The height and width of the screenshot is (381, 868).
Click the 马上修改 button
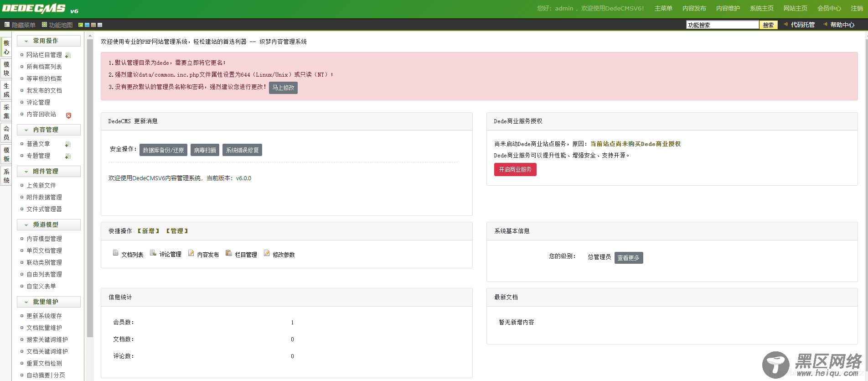coord(283,88)
